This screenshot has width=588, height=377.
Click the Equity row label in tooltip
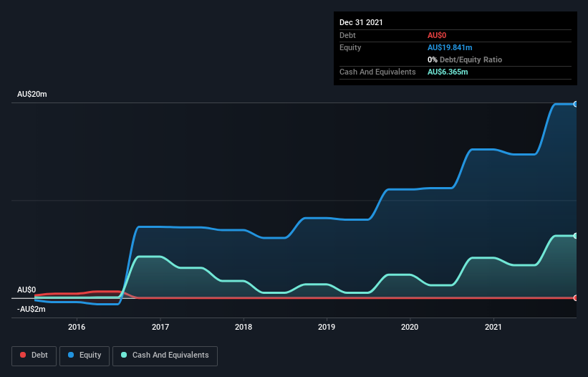350,47
